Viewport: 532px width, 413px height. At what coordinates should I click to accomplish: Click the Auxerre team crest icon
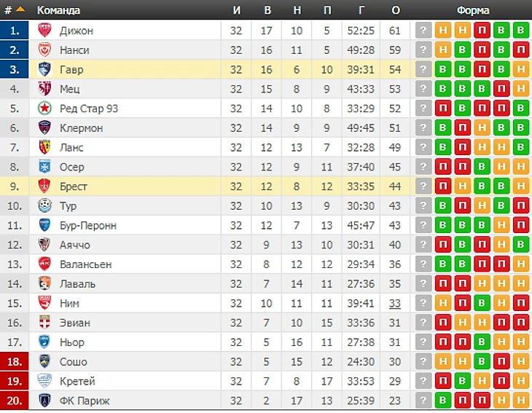pyautogui.click(x=44, y=167)
